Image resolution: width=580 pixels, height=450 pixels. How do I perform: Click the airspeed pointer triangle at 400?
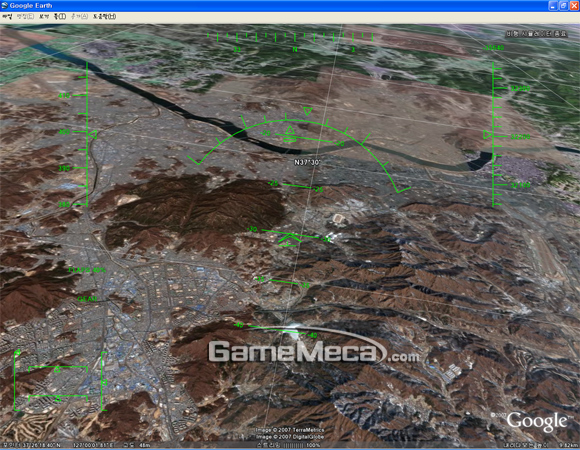click(92, 135)
